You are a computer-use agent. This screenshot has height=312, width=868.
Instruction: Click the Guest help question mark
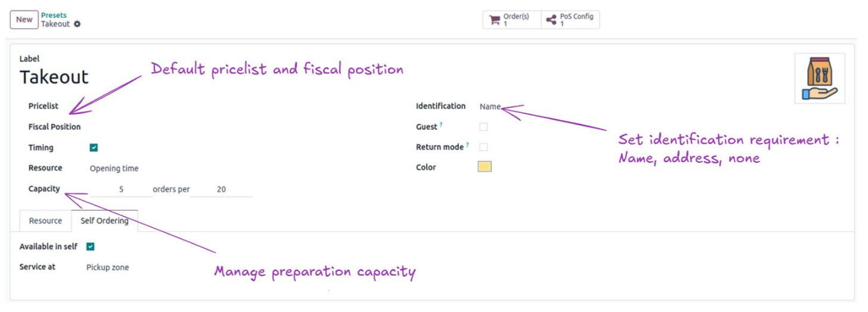click(441, 125)
